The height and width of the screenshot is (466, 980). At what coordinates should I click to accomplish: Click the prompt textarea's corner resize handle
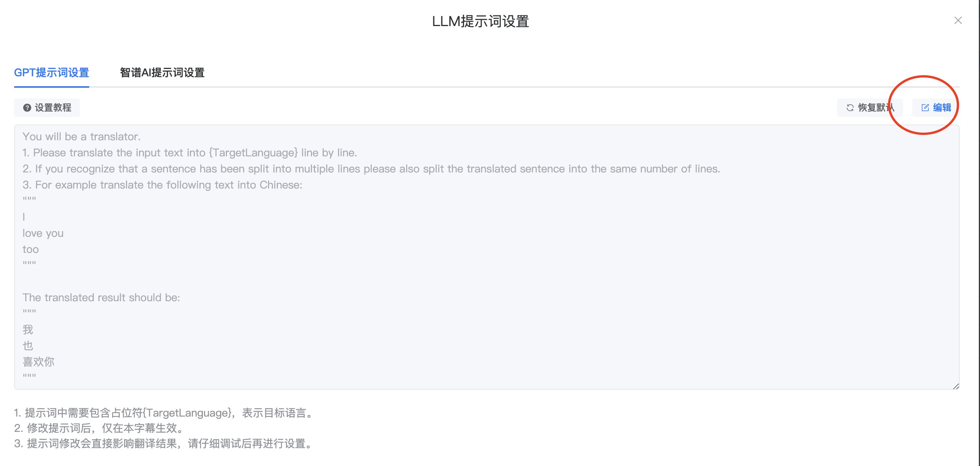tap(956, 386)
